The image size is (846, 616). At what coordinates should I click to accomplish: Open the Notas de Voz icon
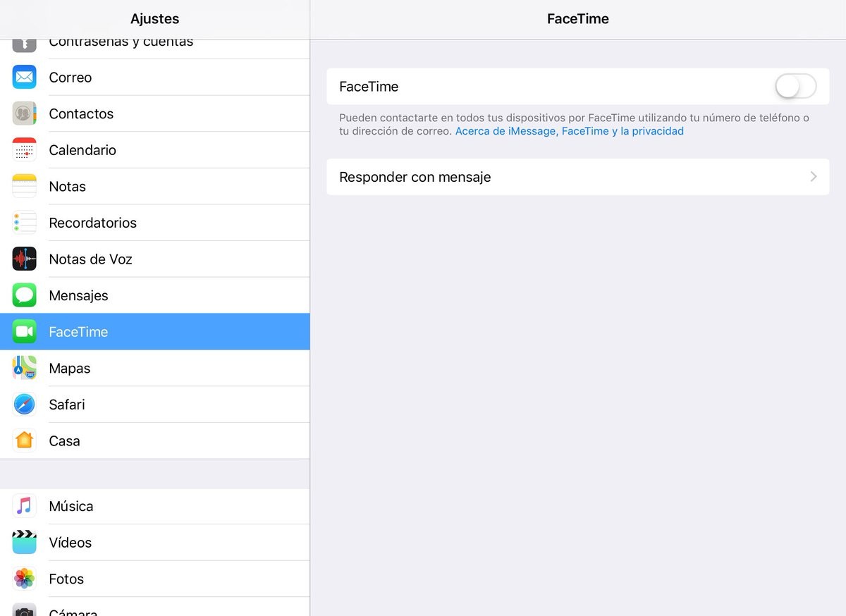click(x=24, y=259)
